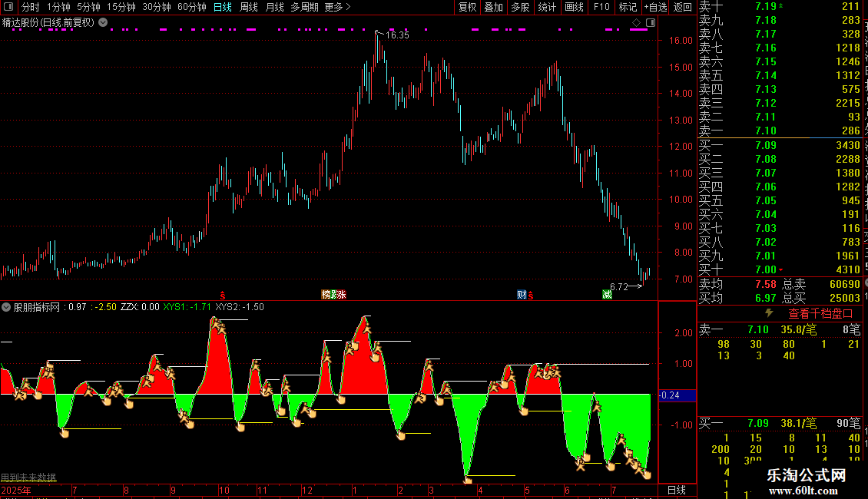Click the 总卖 60690 value
The image size is (868, 499).
click(x=845, y=284)
